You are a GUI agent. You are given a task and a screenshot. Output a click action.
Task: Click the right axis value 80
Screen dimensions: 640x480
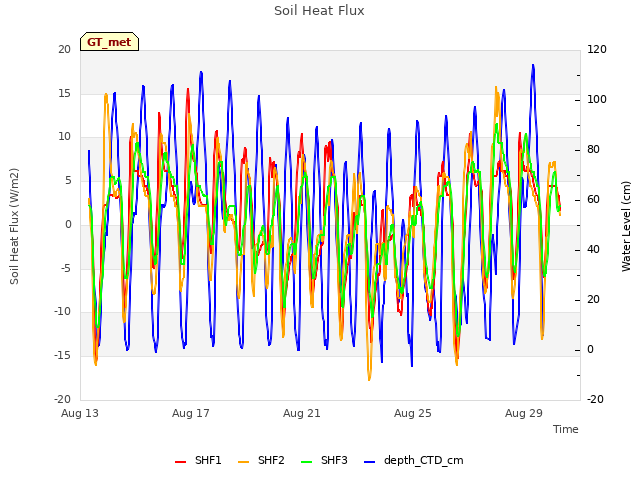593,150
